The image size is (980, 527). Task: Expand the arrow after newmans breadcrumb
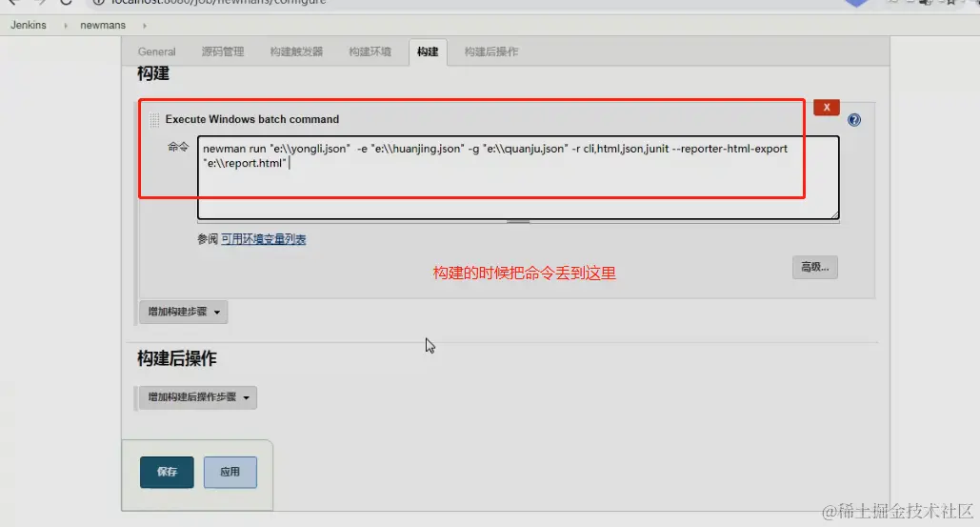[x=145, y=26]
